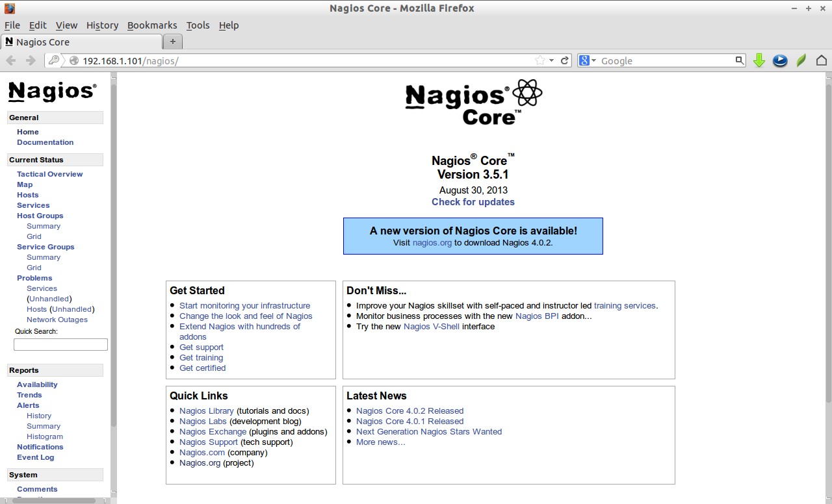Open the More news link
The height and width of the screenshot is (504, 832).
[381, 442]
